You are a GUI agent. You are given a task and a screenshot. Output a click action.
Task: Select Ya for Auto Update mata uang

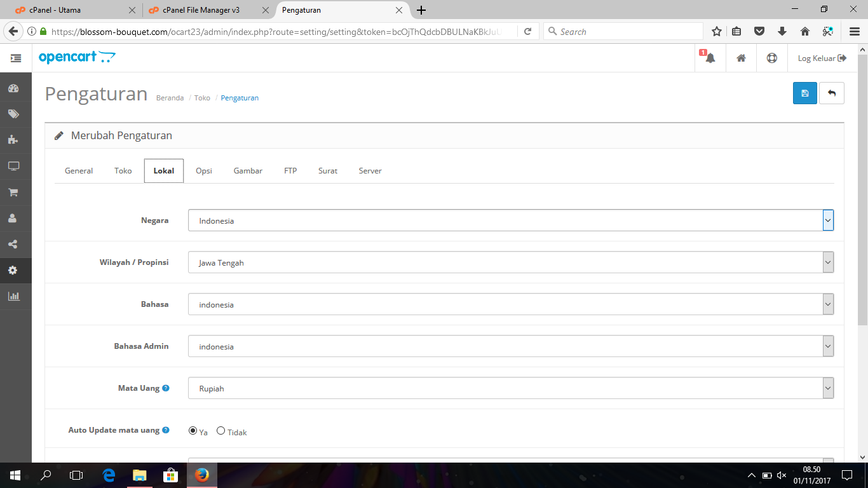193,431
